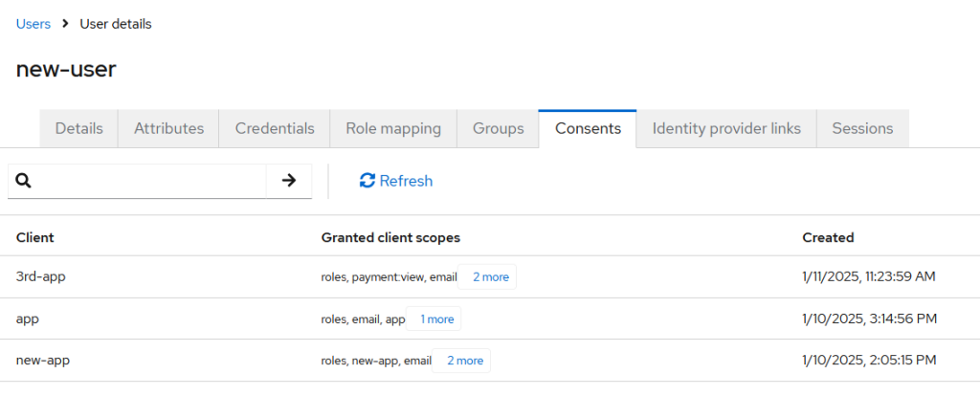980x418 pixels.
Task: View the Sessions tab
Action: 862,129
